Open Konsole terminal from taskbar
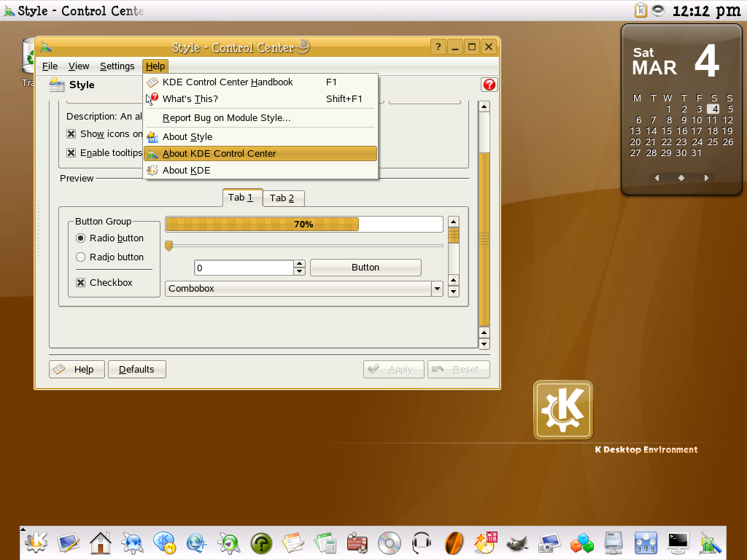Viewport: 747px width, 560px height. [678, 542]
